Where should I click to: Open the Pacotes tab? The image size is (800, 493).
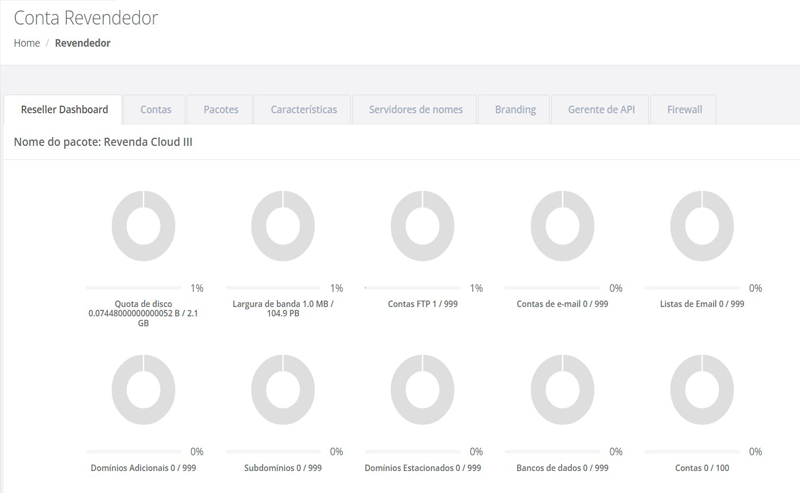(x=220, y=109)
